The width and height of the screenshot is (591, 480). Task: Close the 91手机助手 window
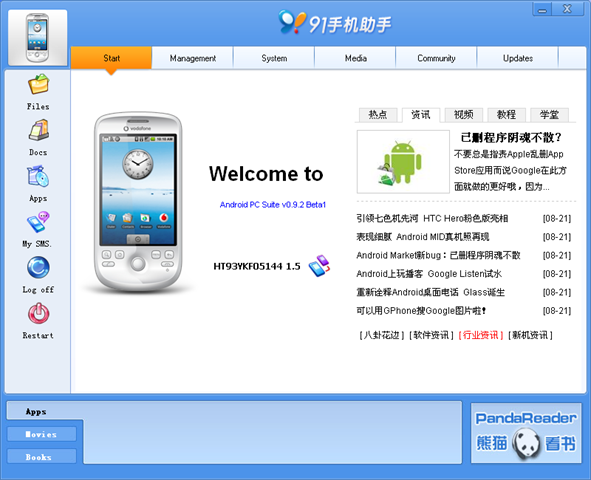click(x=567, y=9)
